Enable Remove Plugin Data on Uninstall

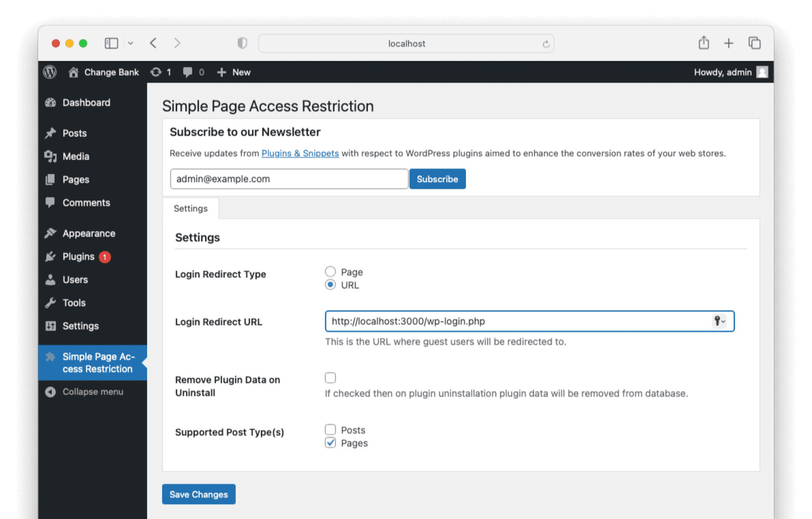pos(330,377)
